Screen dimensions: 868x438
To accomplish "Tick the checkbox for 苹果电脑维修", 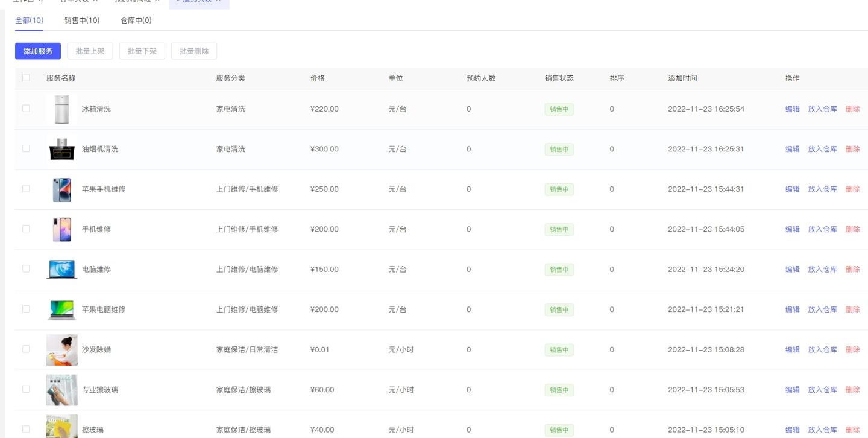I will point(26,309).
